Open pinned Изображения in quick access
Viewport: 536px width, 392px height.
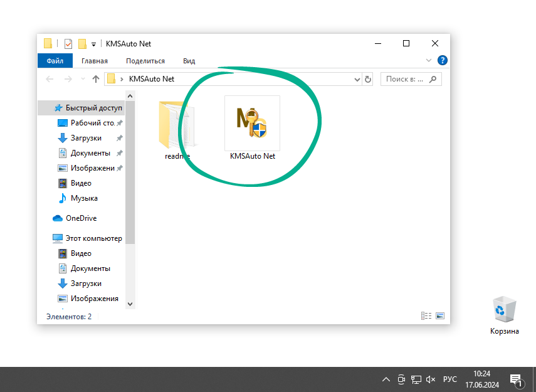point(90,168)
